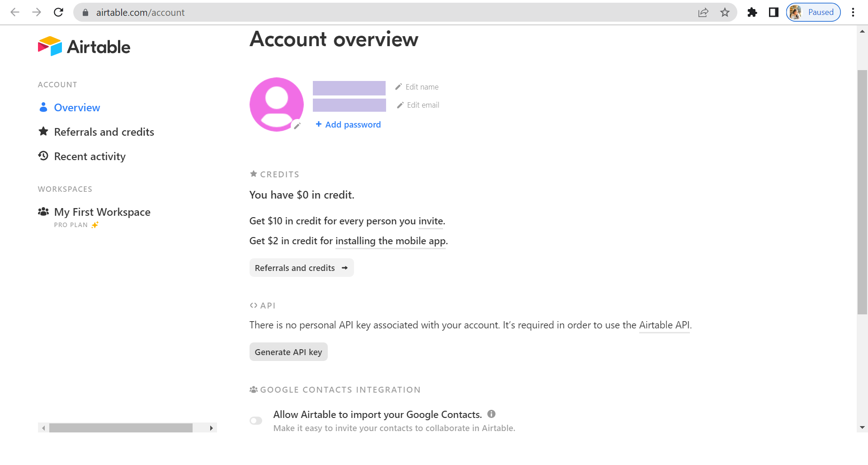
Task: Open the Paused profile menu
Action: (x=813, y=12)
